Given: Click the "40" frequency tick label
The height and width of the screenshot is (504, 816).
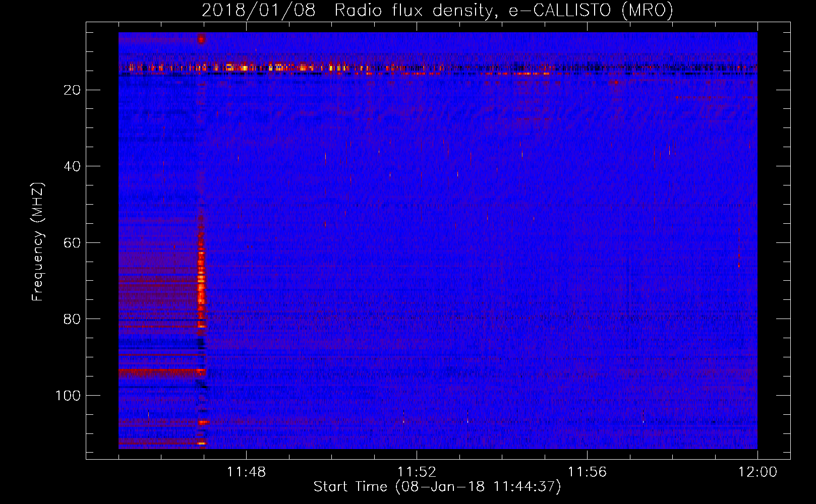Looking at the screenshot, I should tap(73, 166).
